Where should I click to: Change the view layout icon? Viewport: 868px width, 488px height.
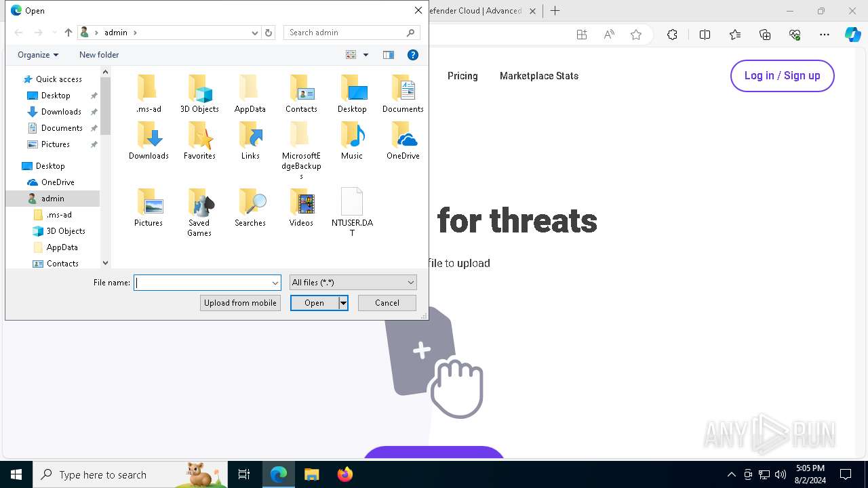(x=351, y=55)
